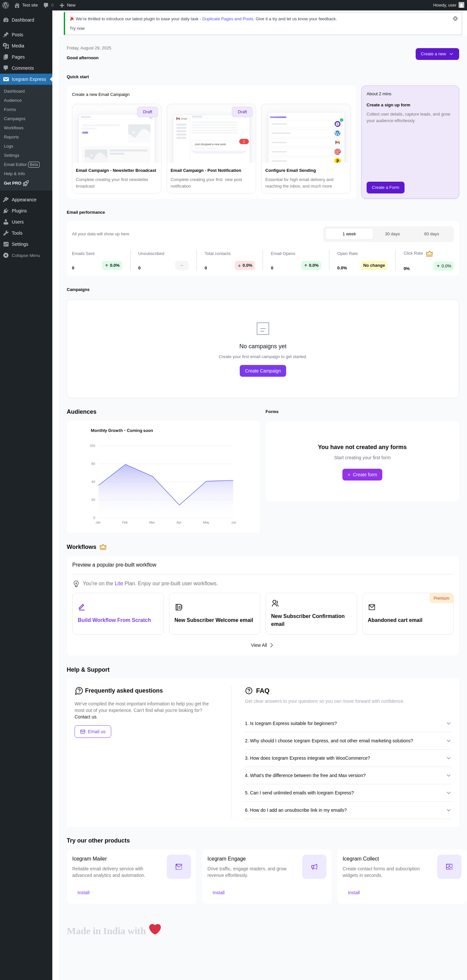Open Campaigns in Icegram submenu
This screenshot has width=467, height=980.
[26, 119]
